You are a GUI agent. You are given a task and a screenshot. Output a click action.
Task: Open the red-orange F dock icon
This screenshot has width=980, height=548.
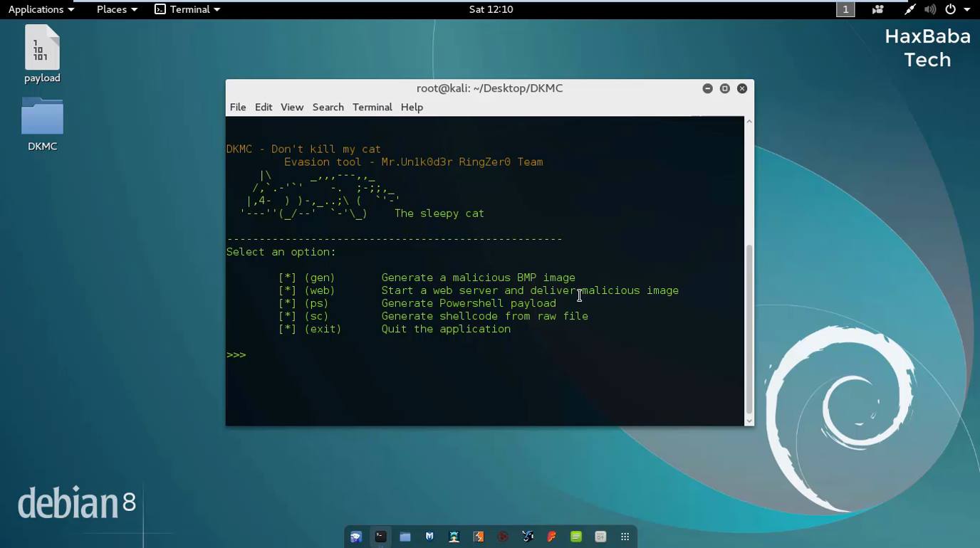click(x=552, y=537)
